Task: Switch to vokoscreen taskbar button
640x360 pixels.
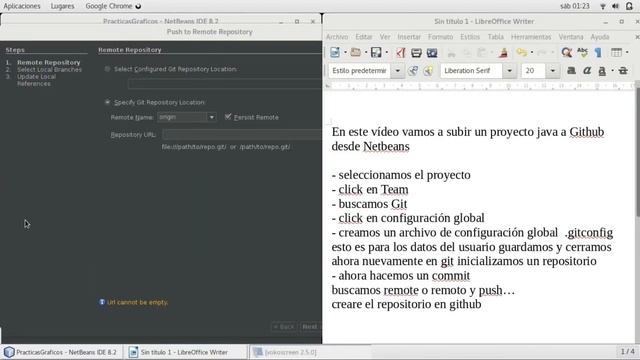Action: [x=310, y=352]
